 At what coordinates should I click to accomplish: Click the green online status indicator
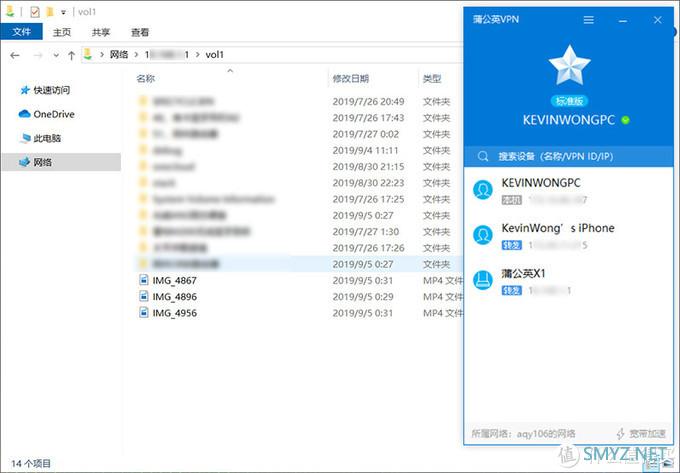coord(625,120)
